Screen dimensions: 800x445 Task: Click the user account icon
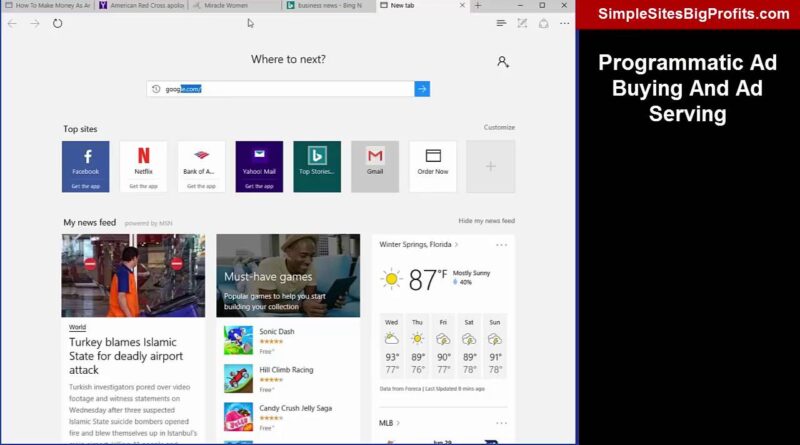click(x=502, y=61)
